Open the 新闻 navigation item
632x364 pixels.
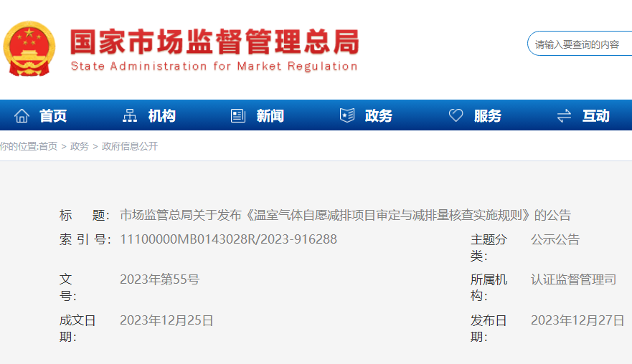270,116
